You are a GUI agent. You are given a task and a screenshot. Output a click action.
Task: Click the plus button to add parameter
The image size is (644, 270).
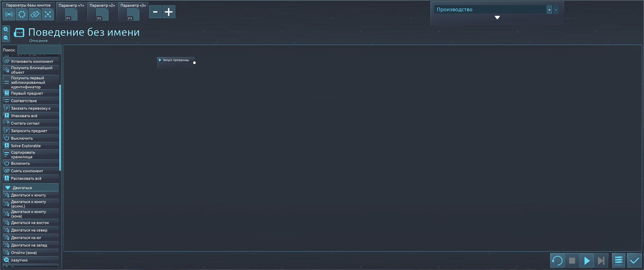tap(169, 12)
